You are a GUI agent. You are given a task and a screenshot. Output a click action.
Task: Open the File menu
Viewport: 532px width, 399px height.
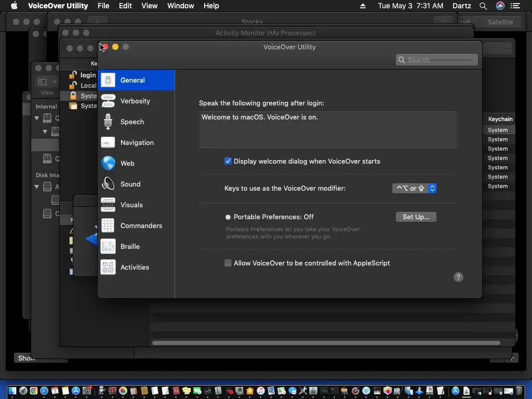(103, 6)
